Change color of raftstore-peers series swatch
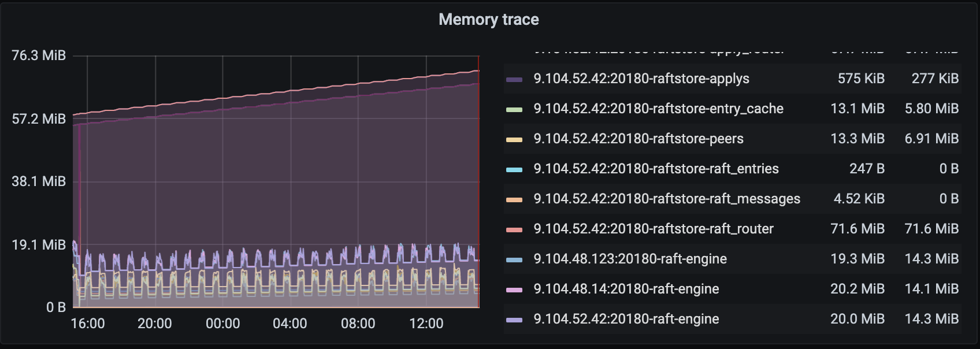The height and width of the screenshot is (349, 980). click(x=514, y=139)
